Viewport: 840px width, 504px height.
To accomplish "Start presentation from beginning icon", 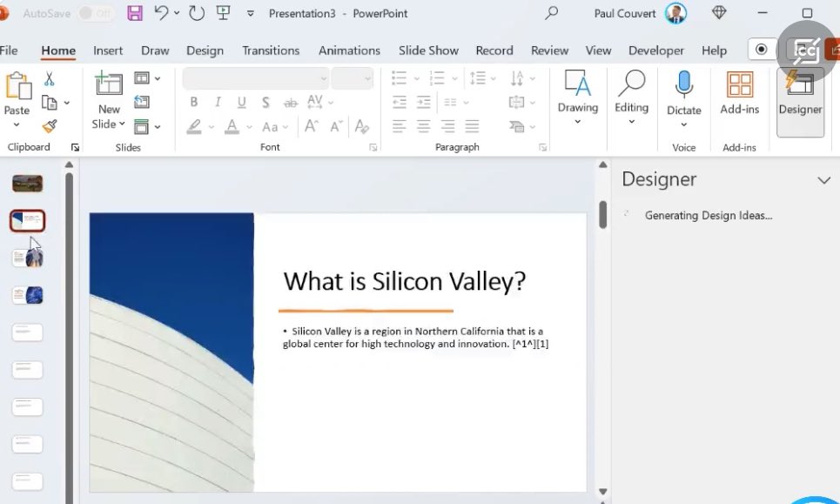I will tap(224, 13).
